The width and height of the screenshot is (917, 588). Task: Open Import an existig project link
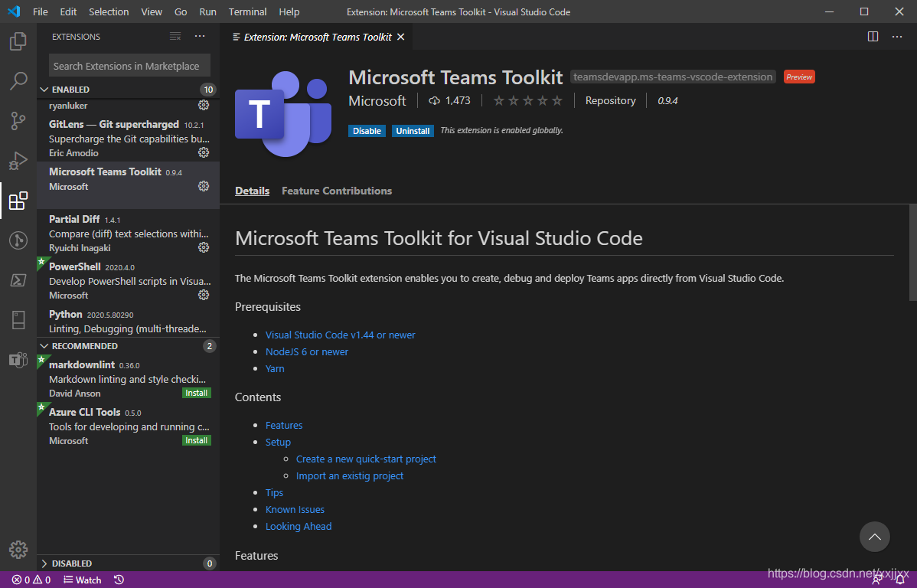click(x=350, y=476)
